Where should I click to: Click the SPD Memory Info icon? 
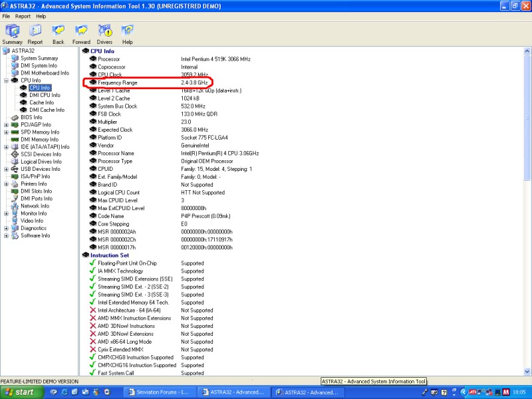[15, 132]
